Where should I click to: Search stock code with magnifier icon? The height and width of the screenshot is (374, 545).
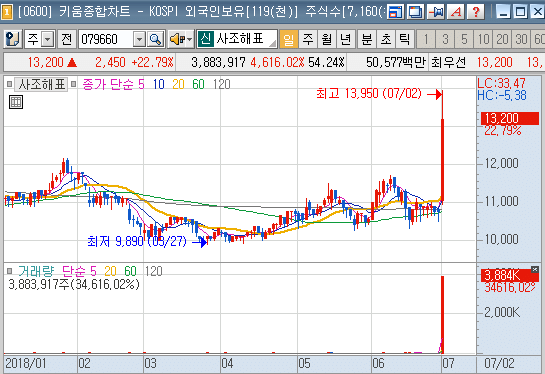pyautogui.click(x=156, y=39)
